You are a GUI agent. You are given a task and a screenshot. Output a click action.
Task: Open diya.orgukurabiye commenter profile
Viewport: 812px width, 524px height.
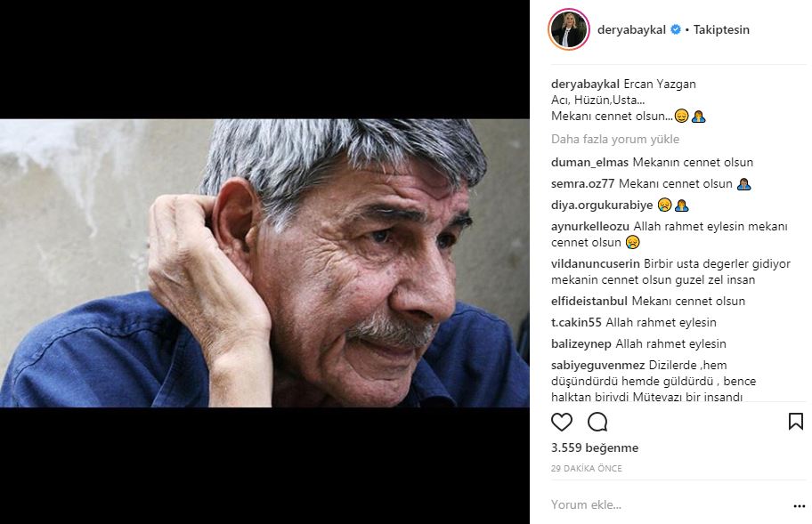602,206
